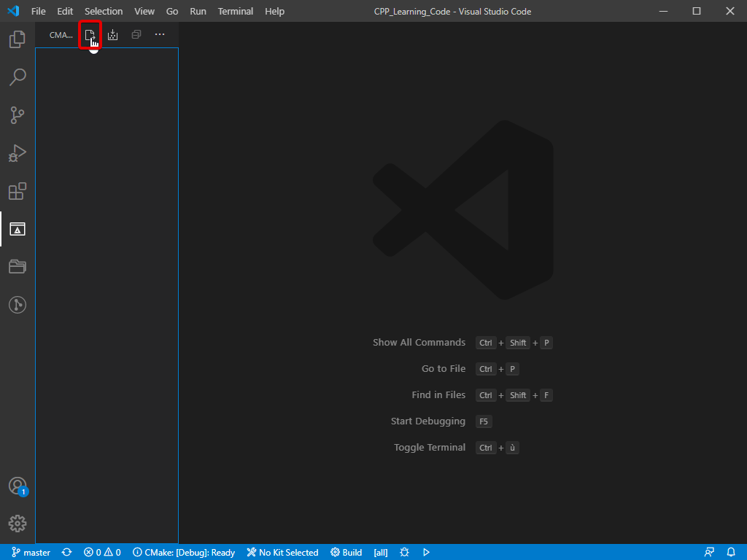
Task: Open the Selection menu
Action: tap(104, 11)
